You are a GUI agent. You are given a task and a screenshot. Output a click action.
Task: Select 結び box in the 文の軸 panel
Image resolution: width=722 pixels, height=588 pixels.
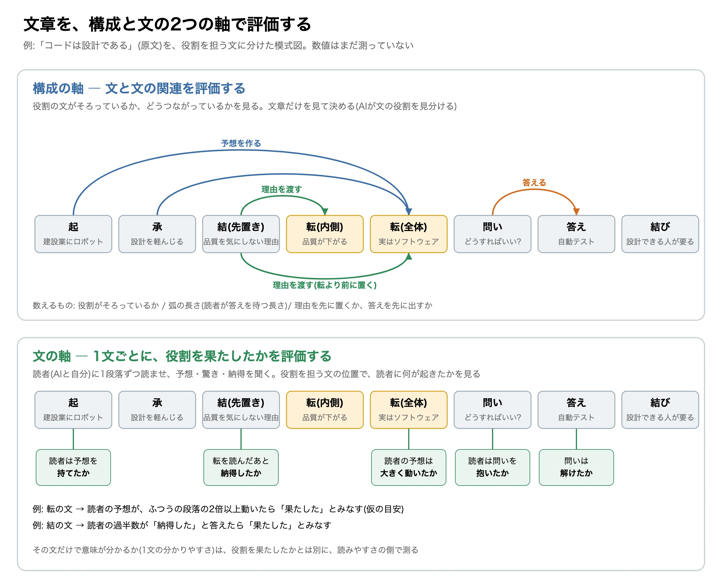[x=660, y=410]
